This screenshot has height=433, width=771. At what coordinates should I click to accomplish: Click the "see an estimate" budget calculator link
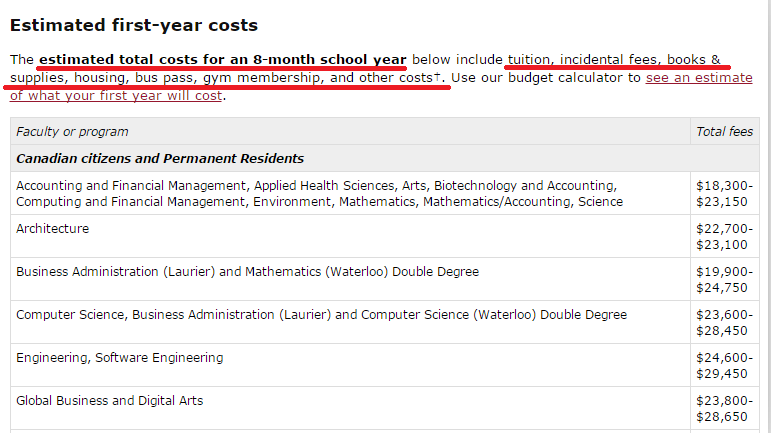(698, 77)
